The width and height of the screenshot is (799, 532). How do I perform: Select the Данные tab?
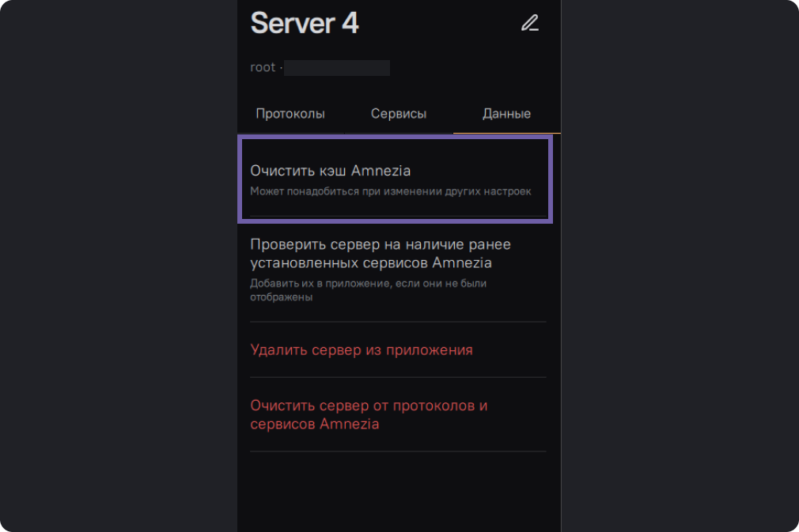[x=506, y=114]
